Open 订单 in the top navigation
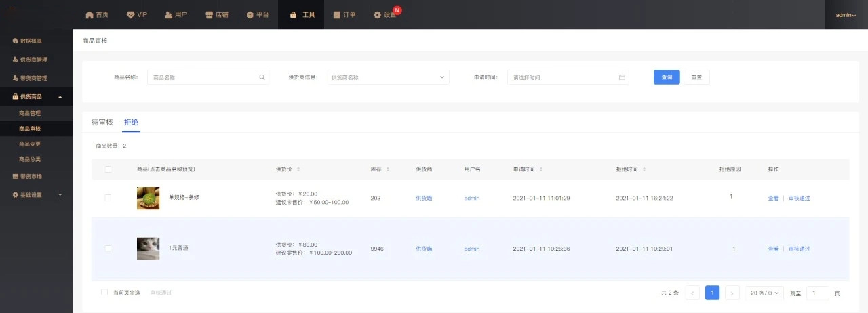 coord(344,14)
